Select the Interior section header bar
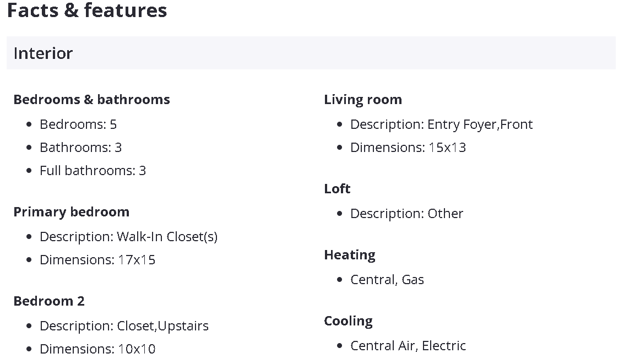Image resolution: width=635 pixels, height=364 pixels. 311,53
